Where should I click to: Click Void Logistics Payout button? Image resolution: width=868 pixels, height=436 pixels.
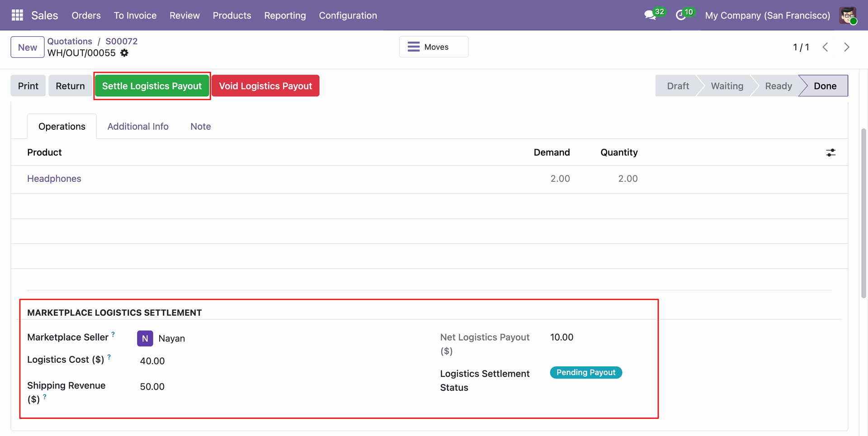pyautogui.click(x=265, y=86)
